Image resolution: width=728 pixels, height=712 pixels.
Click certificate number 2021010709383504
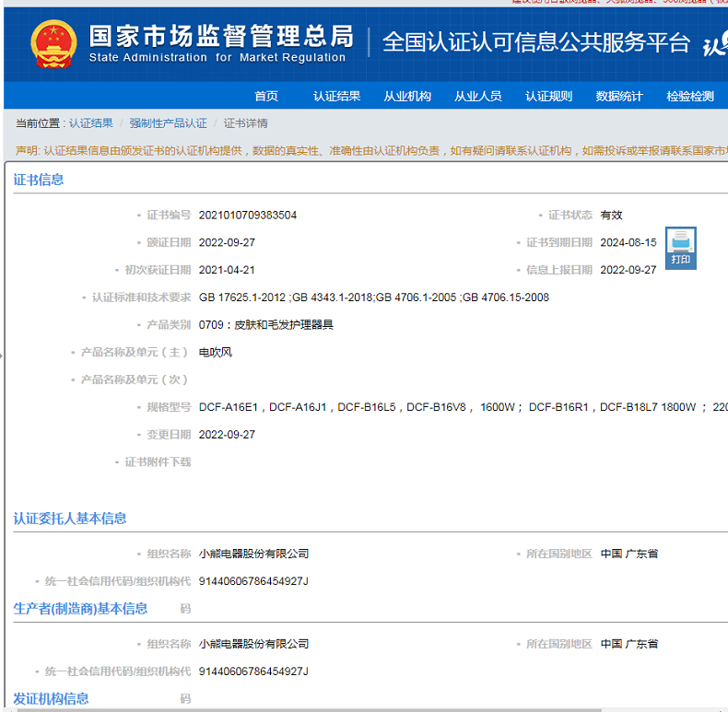tap(248, 216)
